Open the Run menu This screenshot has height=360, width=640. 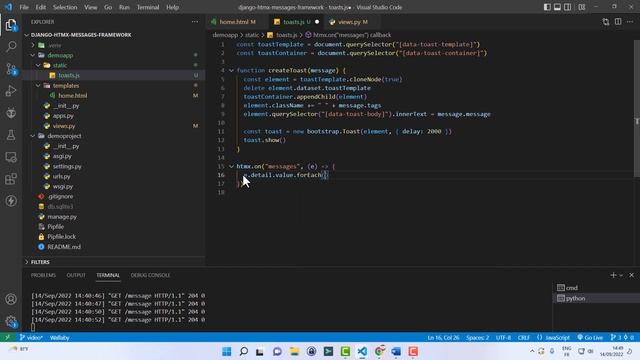click(124, 7)
